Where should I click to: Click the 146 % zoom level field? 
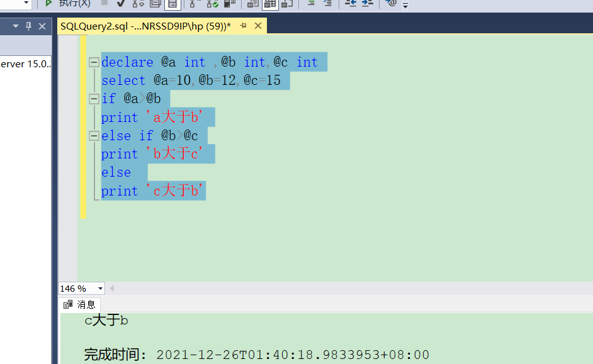(x=77, y=289)
